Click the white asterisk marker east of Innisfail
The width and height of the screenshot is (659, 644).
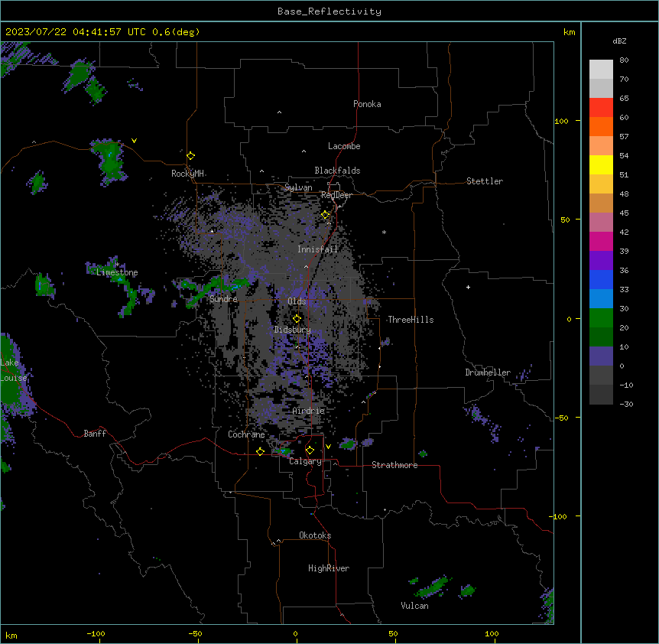click(384, 232)
